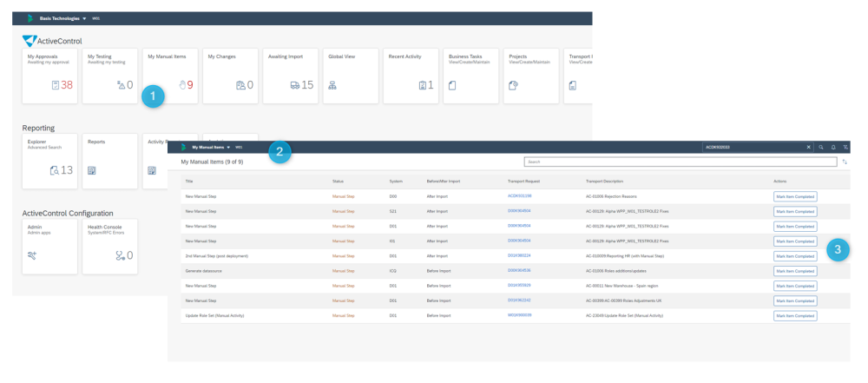Click the Transport Description column header

604,182
